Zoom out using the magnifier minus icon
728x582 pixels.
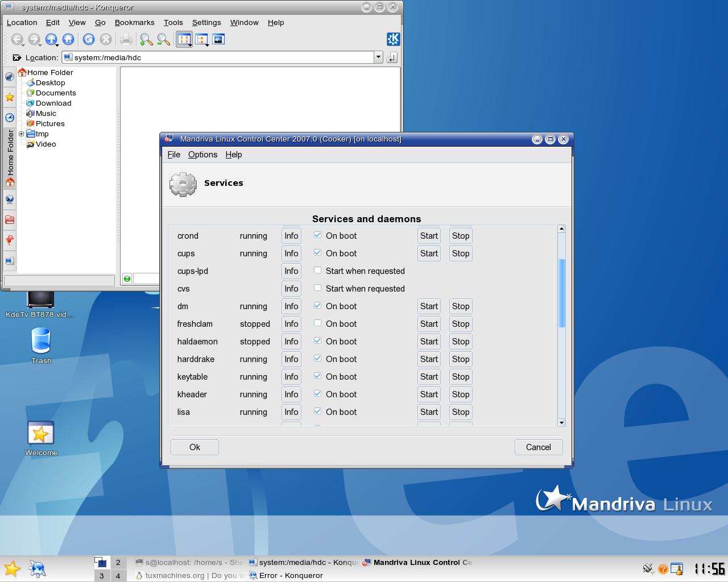(163, 39)
